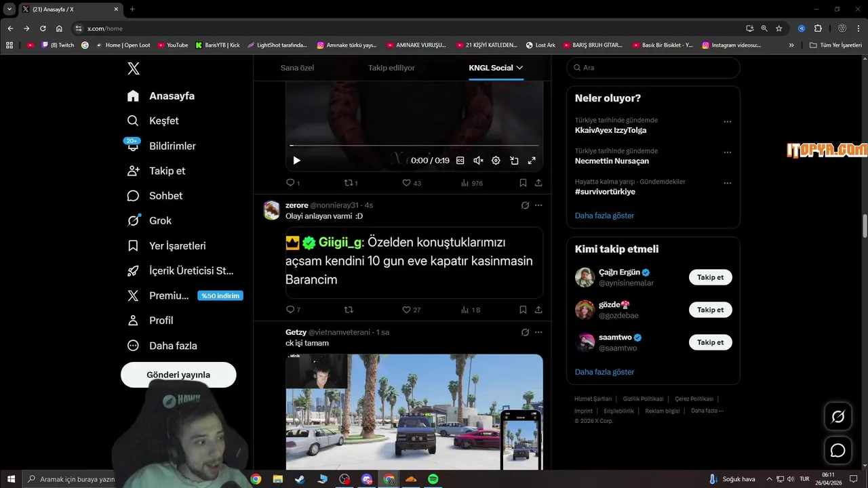Image resolution: width=868 pixels, height=488 pixels.
Task: Open Sohbet messages
Action: tap(155, 196)
